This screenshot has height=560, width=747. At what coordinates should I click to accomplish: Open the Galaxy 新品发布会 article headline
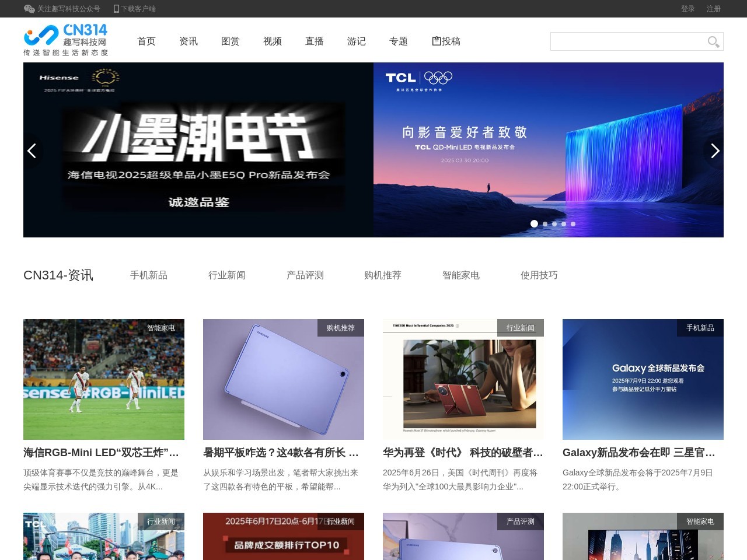click(639, 452)
